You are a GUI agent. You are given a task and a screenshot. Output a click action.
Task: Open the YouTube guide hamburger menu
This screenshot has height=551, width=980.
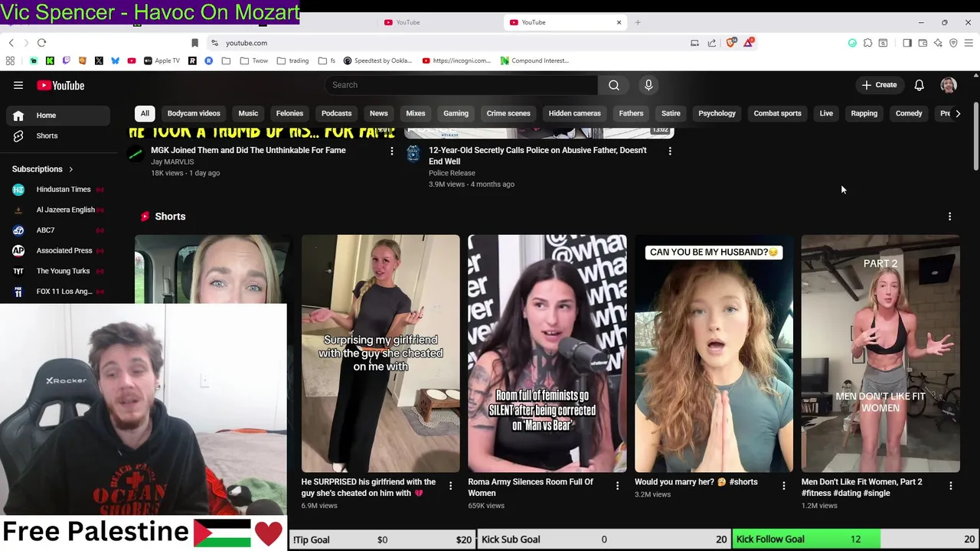(18, 85)
